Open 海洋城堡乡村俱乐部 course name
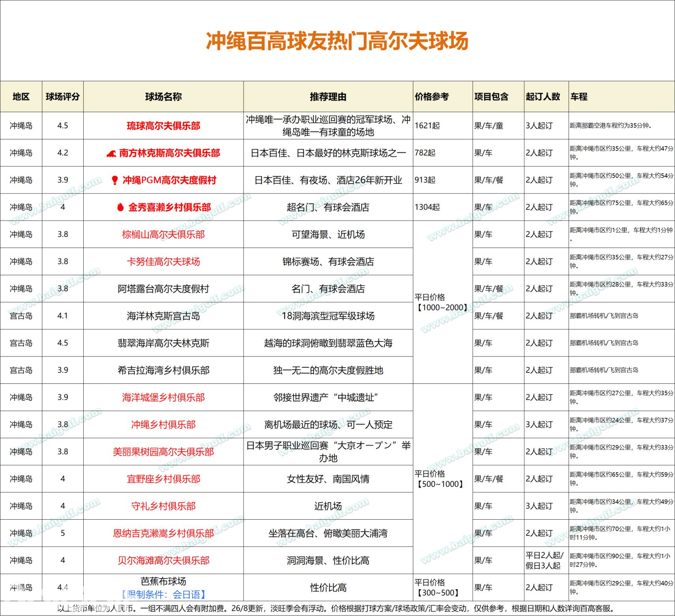 [x=163, y=398]
